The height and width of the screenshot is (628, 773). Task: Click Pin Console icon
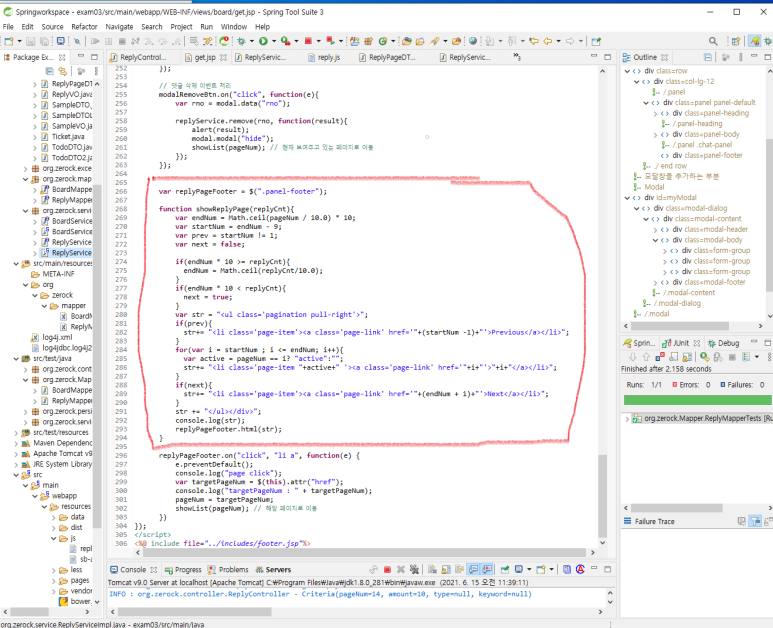pyautogui.click(x=504, y=569)
